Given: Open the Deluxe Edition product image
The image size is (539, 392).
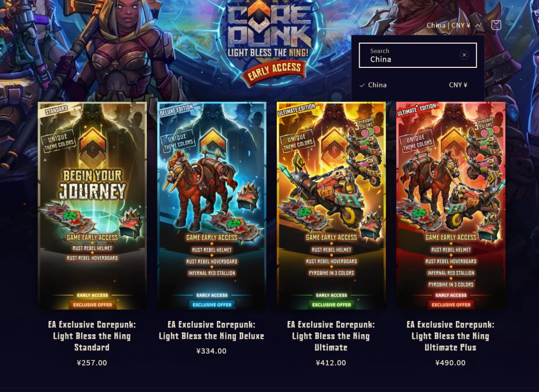Looking at the screenshot, I should [212, 206].
